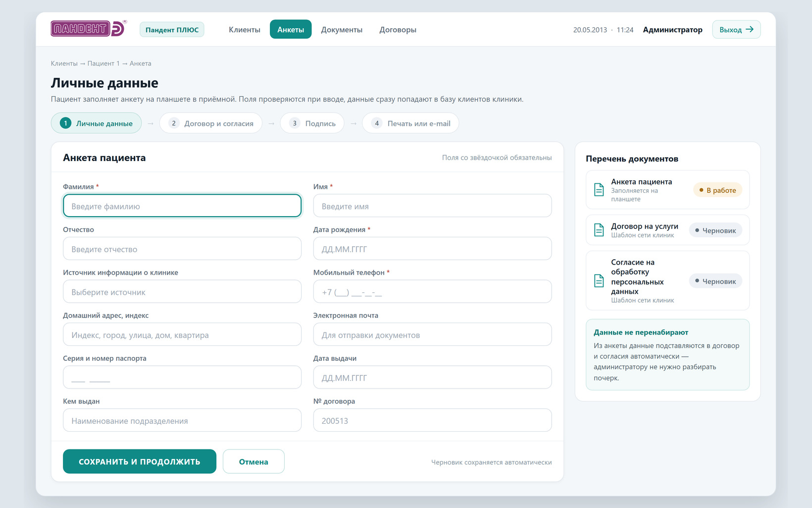Open the Источник информации о клинике dropdown
The image size is (812, 508).
click(x=182, y=291)
